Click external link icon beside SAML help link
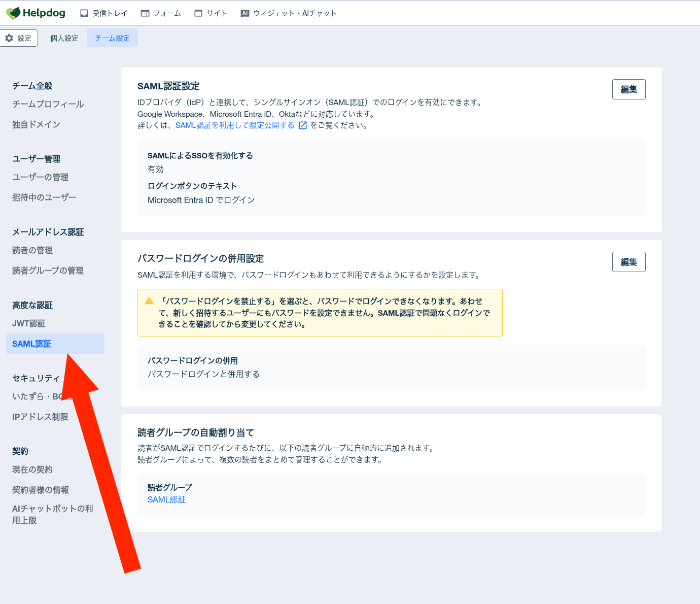This screenshot has height=604, width=700. [x=303, y=125]
